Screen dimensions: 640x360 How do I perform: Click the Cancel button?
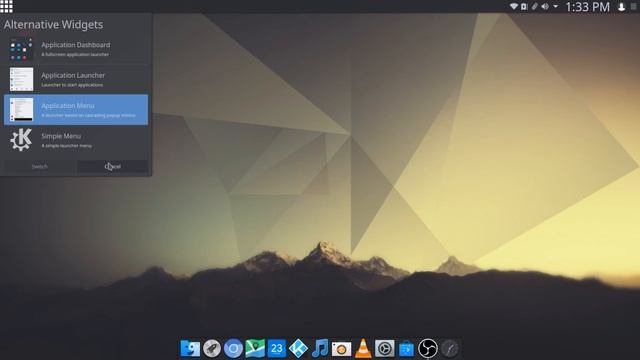tap(113, 167)
